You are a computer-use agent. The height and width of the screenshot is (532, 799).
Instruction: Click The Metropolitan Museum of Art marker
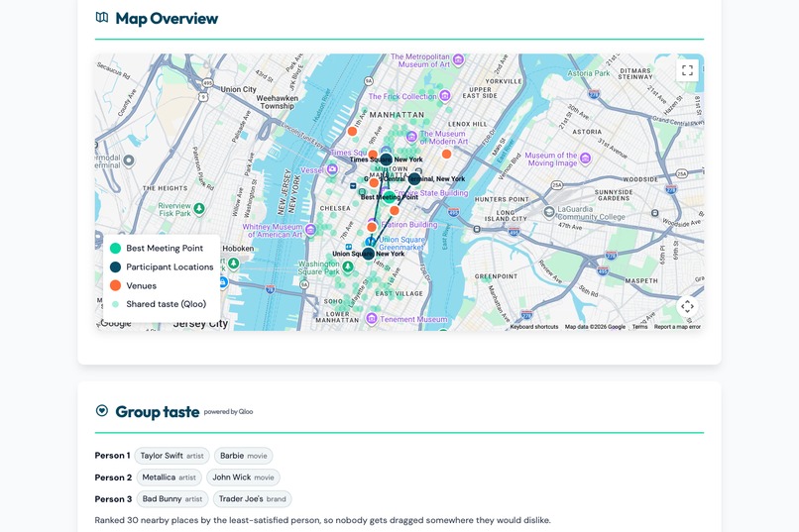pos(458,59)
